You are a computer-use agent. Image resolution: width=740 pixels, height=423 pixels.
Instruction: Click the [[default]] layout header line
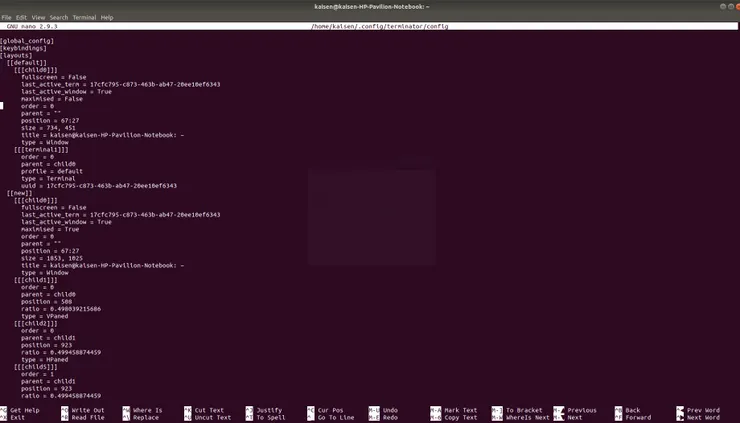(x=27, y=63)
